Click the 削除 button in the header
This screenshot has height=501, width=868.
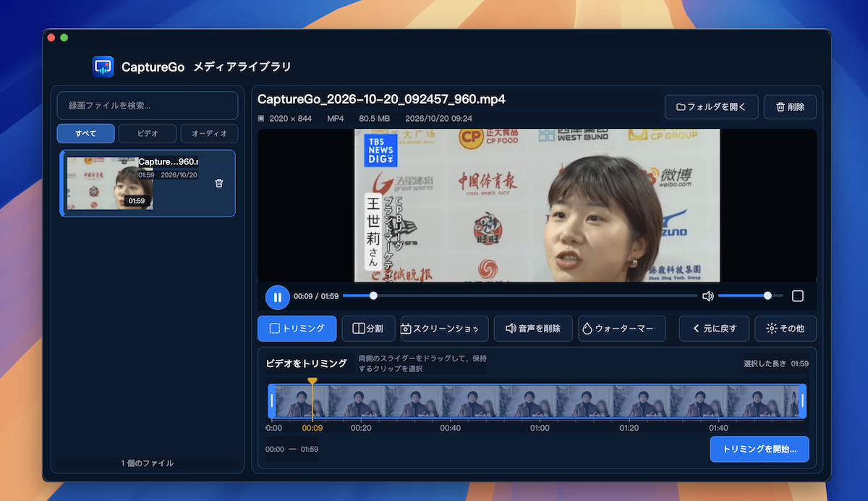click(x=790, y=107)
